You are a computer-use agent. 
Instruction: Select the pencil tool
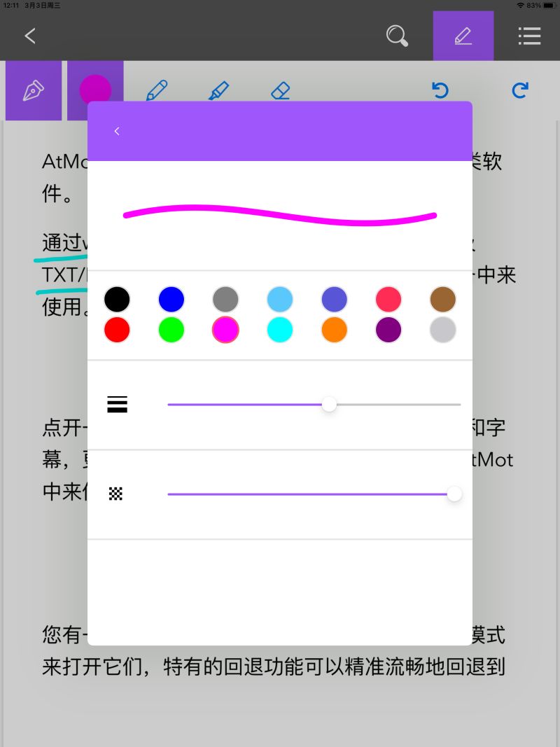pos(157,90)
